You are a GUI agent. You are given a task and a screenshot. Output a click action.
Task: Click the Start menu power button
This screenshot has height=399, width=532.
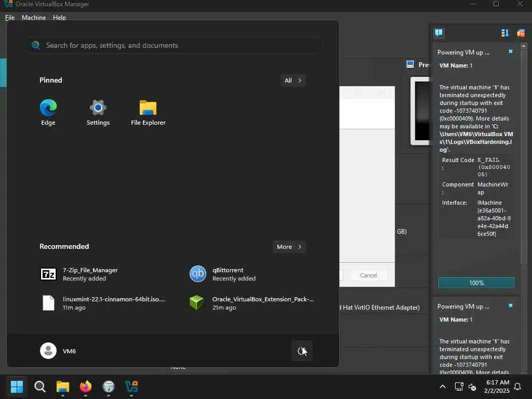click(x=302, y=351)
